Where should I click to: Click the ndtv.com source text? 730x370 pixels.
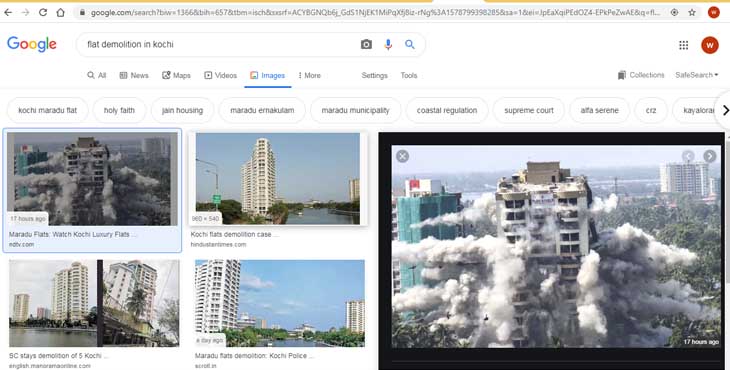[x=21, y=244]
